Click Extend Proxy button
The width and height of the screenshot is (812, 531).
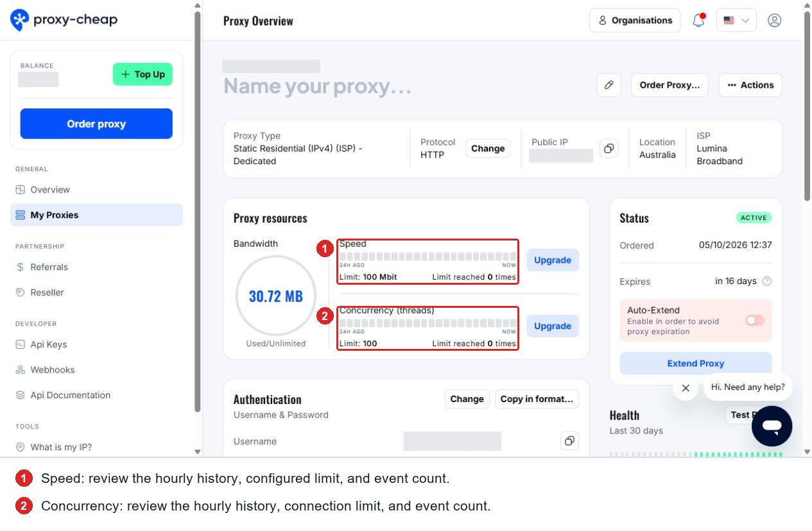click(x=696, y=363)
